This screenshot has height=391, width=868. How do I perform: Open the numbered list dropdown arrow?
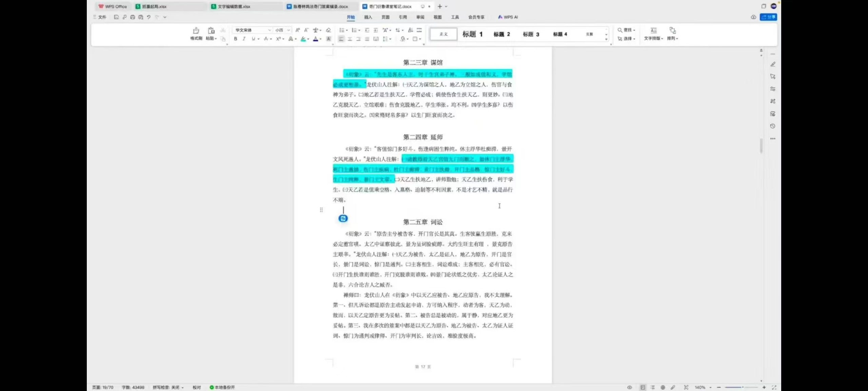359,31
